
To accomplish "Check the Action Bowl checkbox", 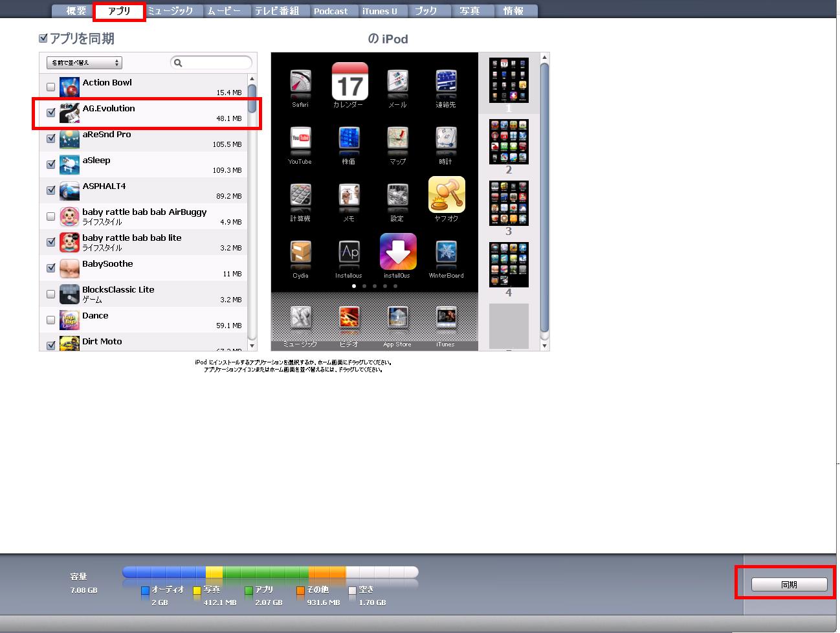I will tap(51, 87).
